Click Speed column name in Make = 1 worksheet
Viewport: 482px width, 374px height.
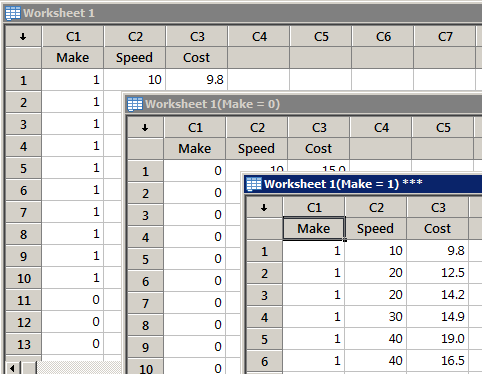click(376, 229)
